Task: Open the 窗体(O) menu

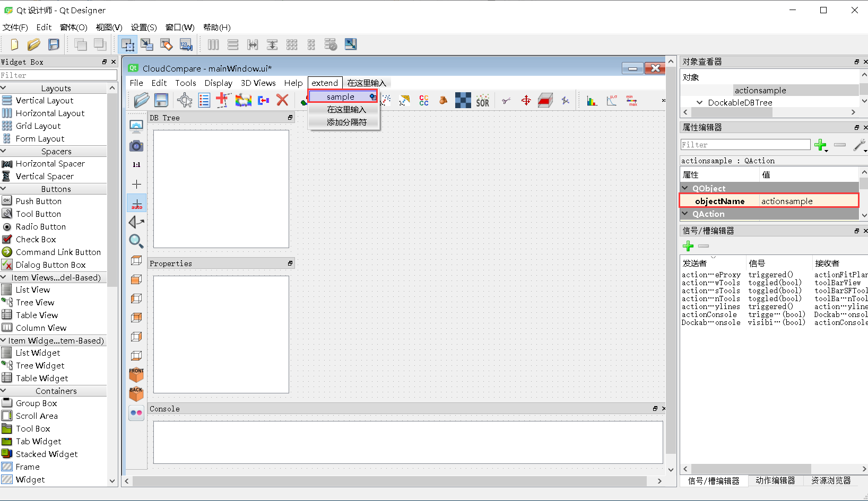Action: [x=73, y=28]
